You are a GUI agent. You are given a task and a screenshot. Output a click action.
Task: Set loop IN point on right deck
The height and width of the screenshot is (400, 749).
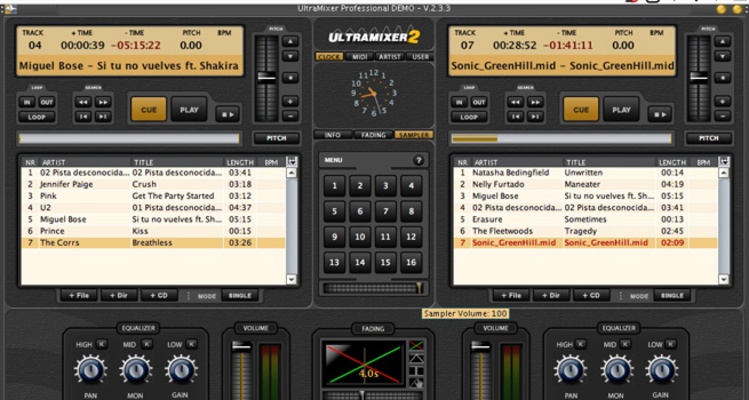pyautogui.click(x=459, y=102)
